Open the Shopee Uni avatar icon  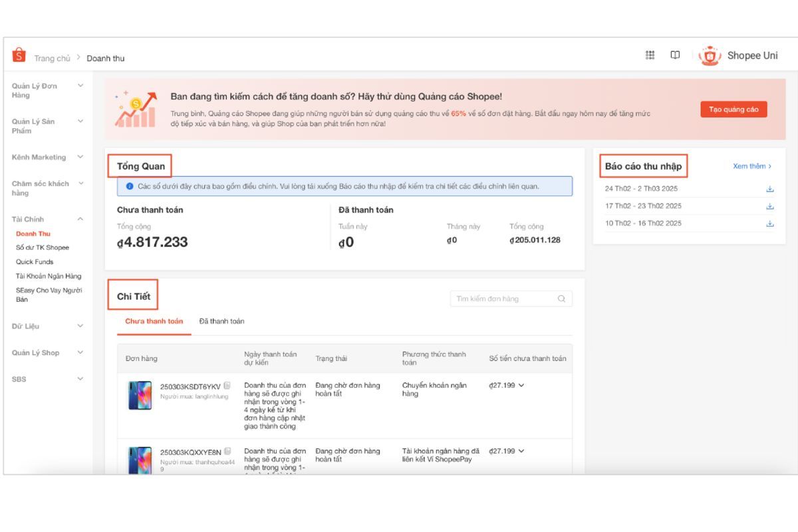pyautogui.click(x=710, y=56)
